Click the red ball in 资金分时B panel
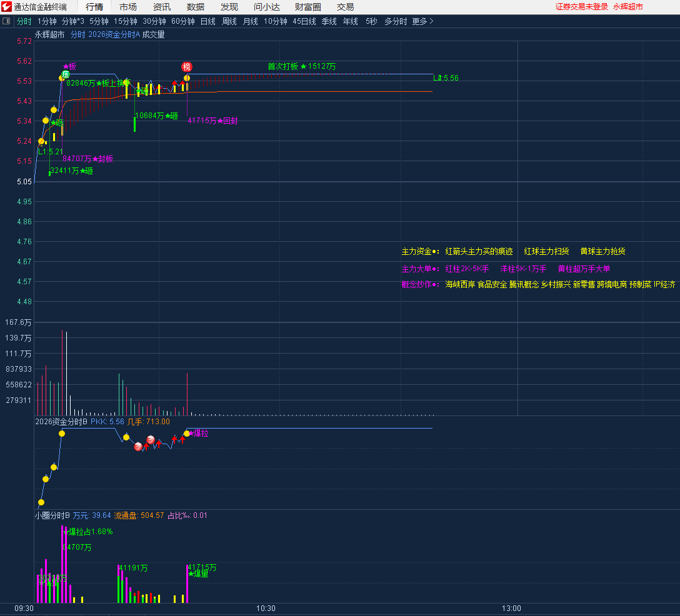The width and height of the screenshot is (680, 616). tap(150, 440)
